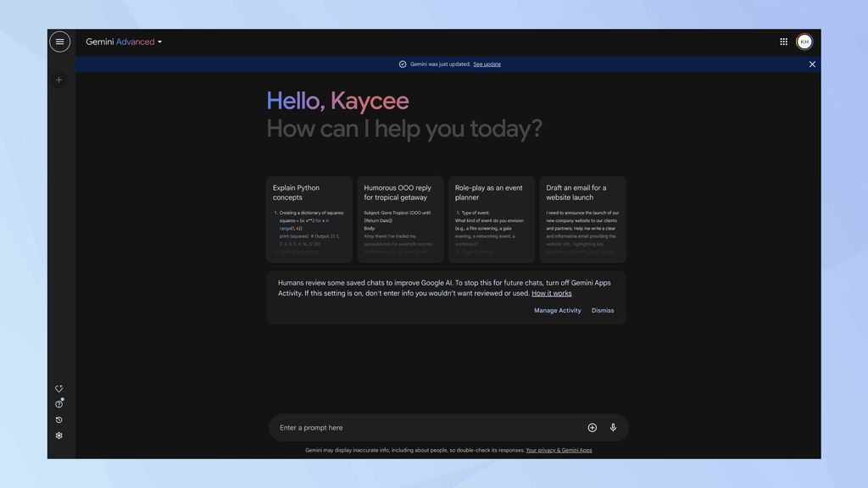
Task: Open the Google apps grid
Action: click(782, 41)
